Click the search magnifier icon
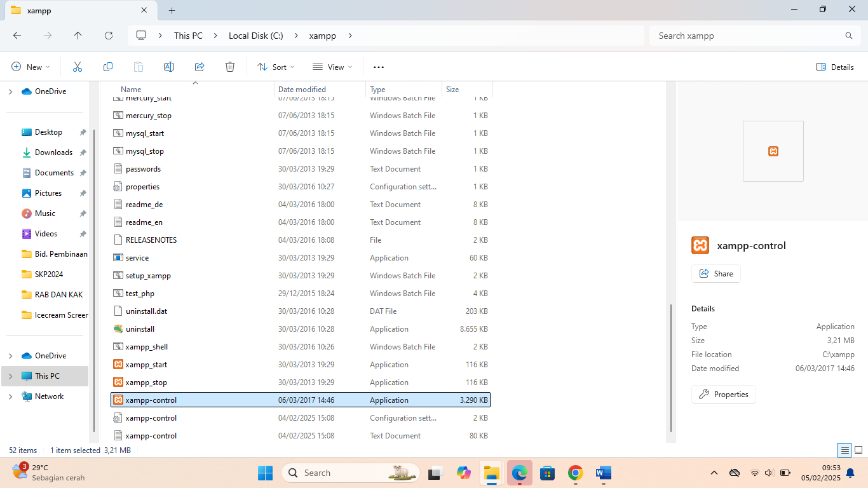Screen dimensions: 868x488 pos(849,36)
